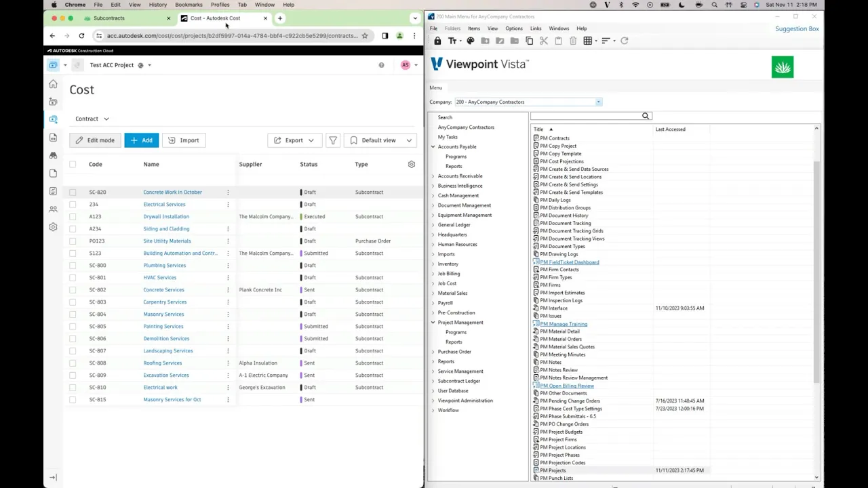Open the Export dropdown
The width and height of the screenshot is (868, 488).
click(x=294, y=140)
